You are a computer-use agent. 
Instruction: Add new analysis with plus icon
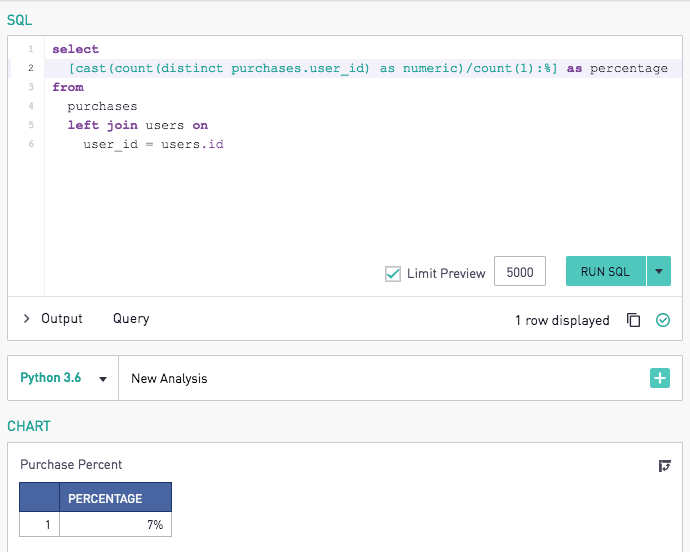(x=660, y=378)
